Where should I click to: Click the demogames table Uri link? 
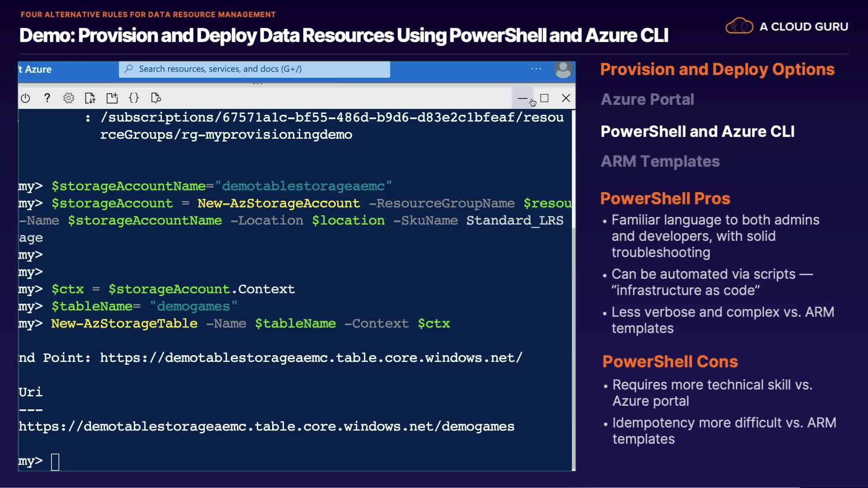click(x=266, y=427)
